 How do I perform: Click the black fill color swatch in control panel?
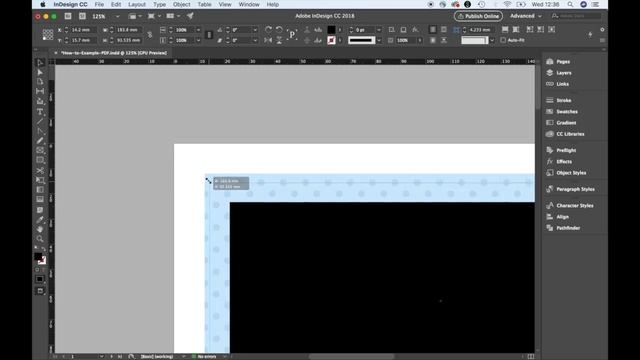(x=331, y=30)
